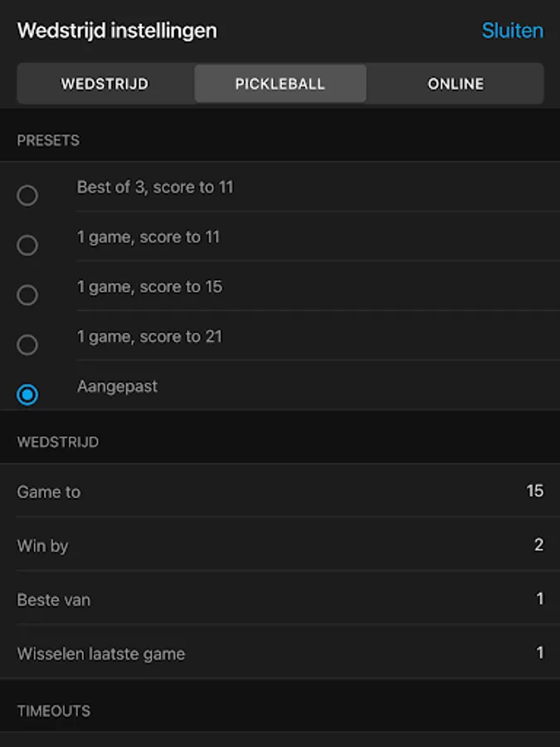Change the 'Wisselen laatste game' value
The height and width of the screenshot is (747, 560).
539,653
